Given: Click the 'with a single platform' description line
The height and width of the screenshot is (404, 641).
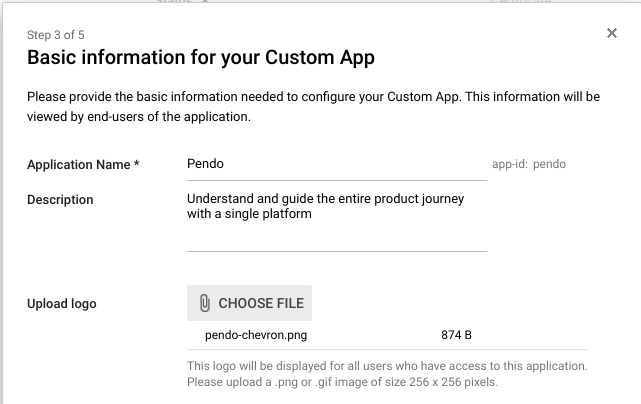Looking at the screenshot, I should point(249,214).
